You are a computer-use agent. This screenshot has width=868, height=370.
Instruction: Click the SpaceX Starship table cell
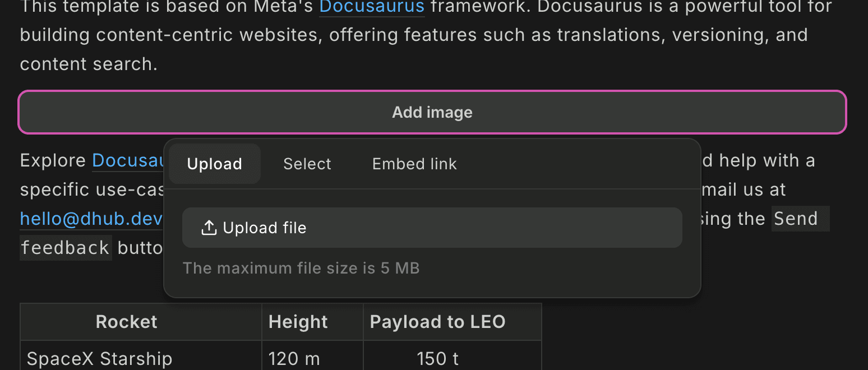coord(99,358)
